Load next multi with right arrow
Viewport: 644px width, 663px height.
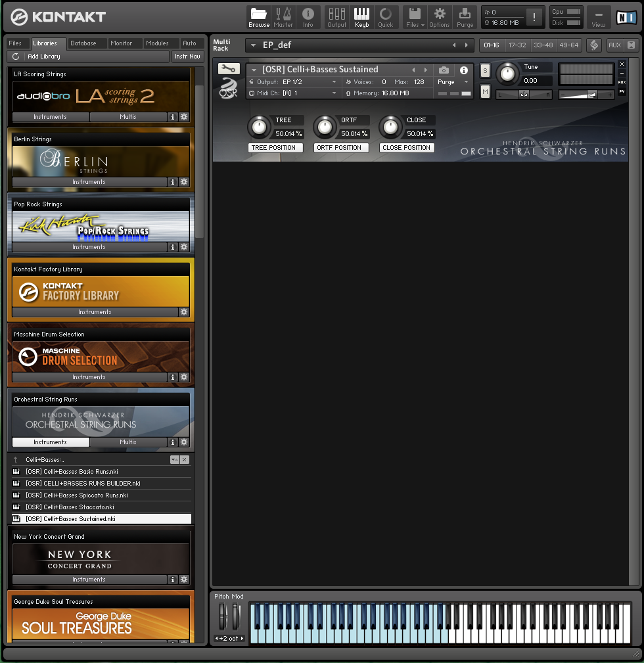(467, 45)
